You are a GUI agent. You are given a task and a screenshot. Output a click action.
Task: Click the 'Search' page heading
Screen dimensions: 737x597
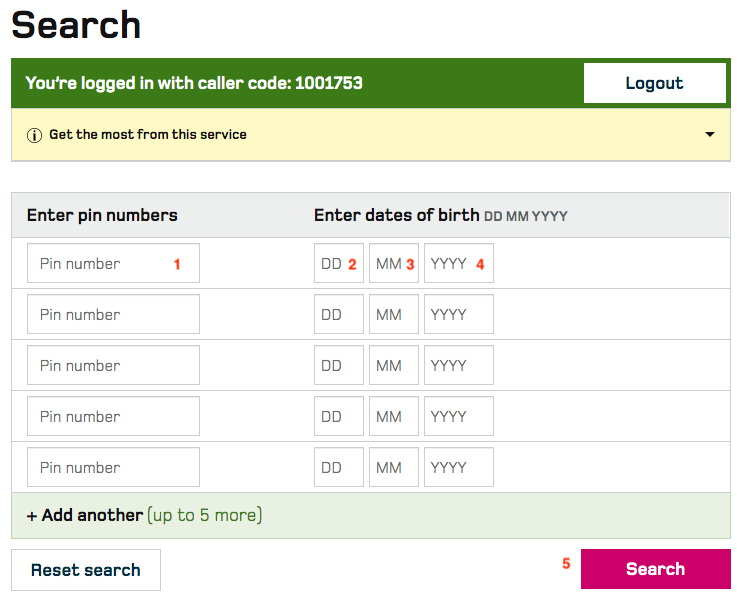76,25
